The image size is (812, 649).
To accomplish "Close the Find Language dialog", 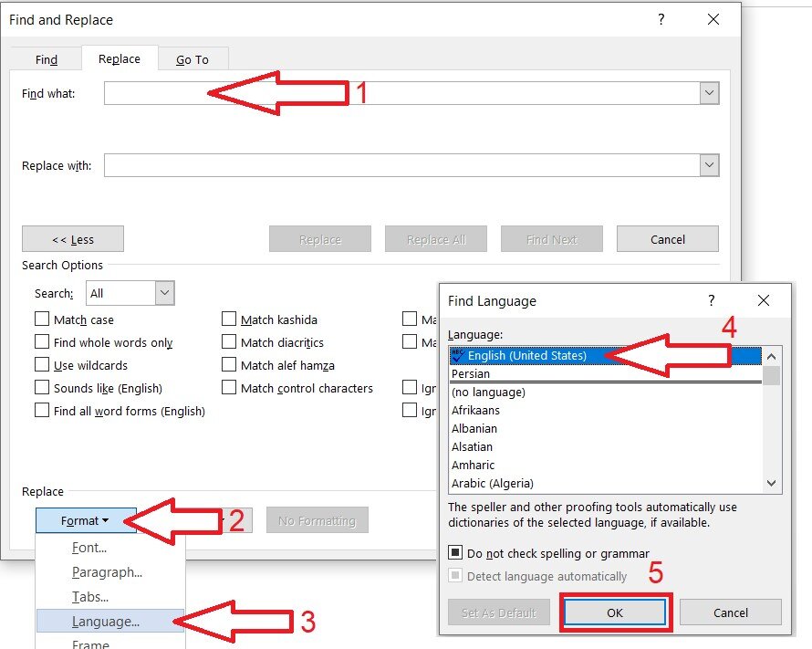I will [764, 300].
